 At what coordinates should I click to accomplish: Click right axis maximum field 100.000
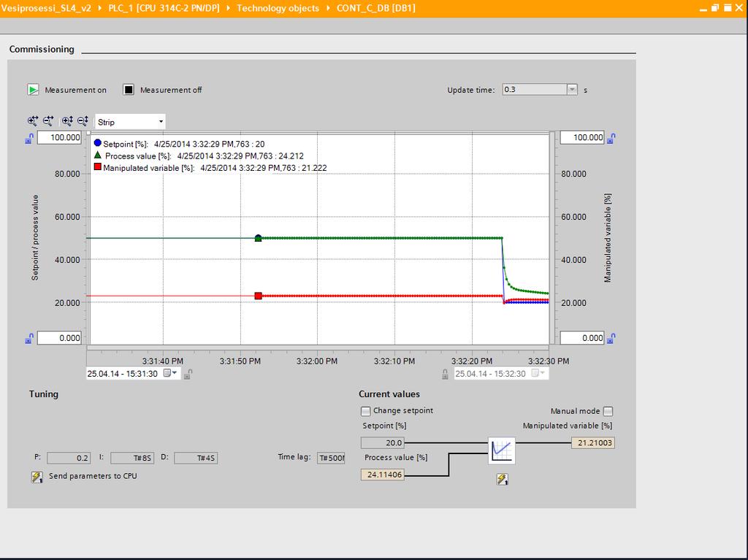pyautogui.click(x=582, y=137)
